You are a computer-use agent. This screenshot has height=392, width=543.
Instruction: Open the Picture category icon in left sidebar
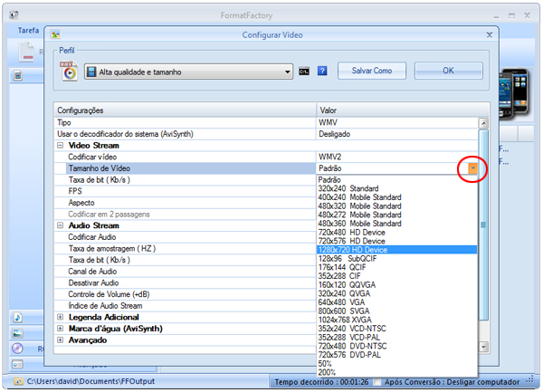(17, 333)
